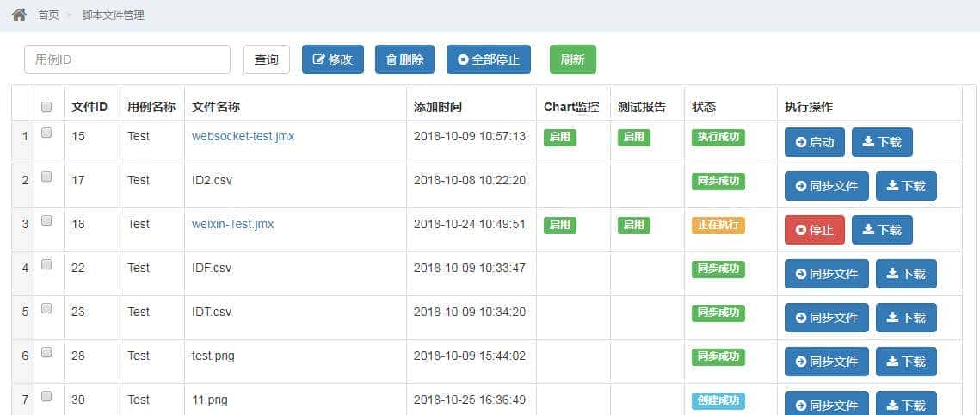The height and width of the screenshot is (415, 980).
Task: Click timestamp 2018-10-25 16:36:49
Action: coord(470,400)
